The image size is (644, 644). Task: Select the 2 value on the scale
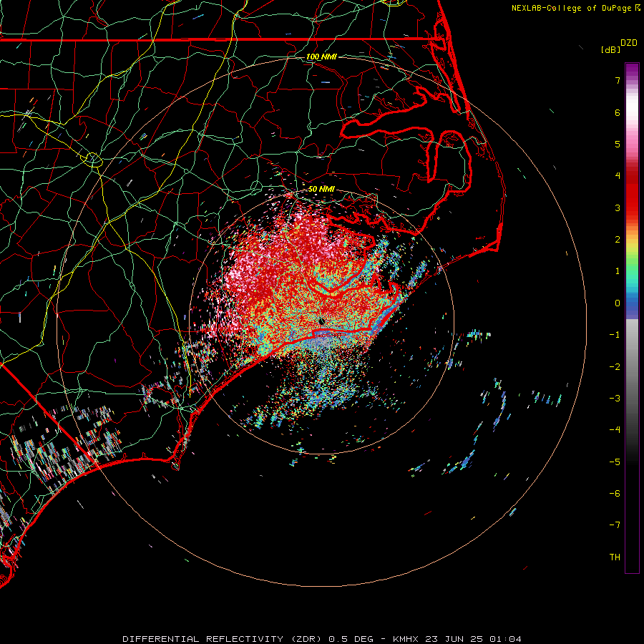coord(618,240)
